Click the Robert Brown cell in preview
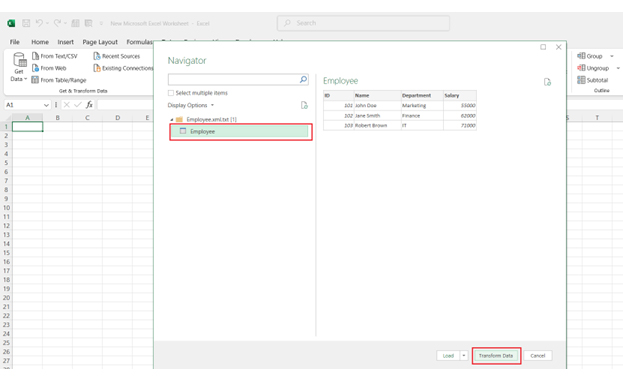 (377, 126)
